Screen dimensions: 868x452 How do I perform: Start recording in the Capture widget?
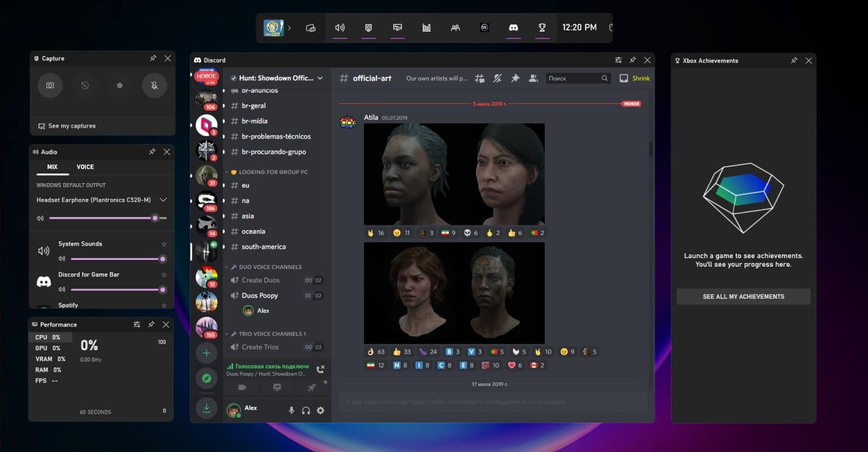pyautogui.click(x=119, y=85)
